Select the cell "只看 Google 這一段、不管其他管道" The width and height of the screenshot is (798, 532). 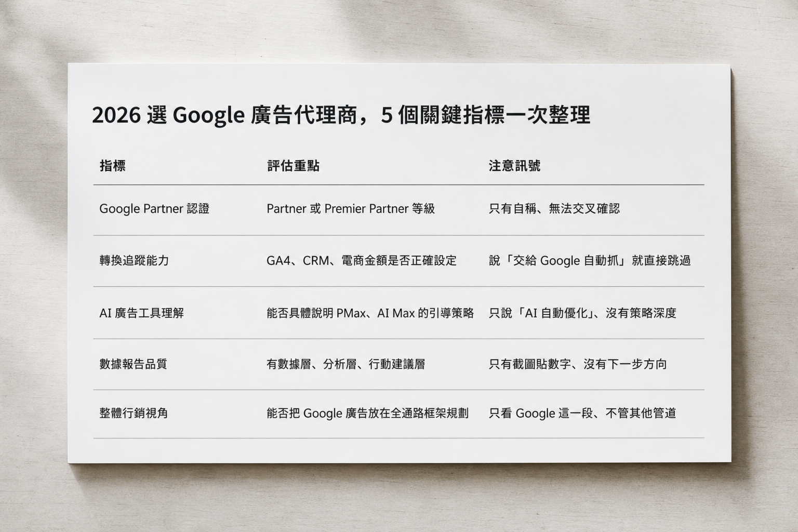click(582, 413)
